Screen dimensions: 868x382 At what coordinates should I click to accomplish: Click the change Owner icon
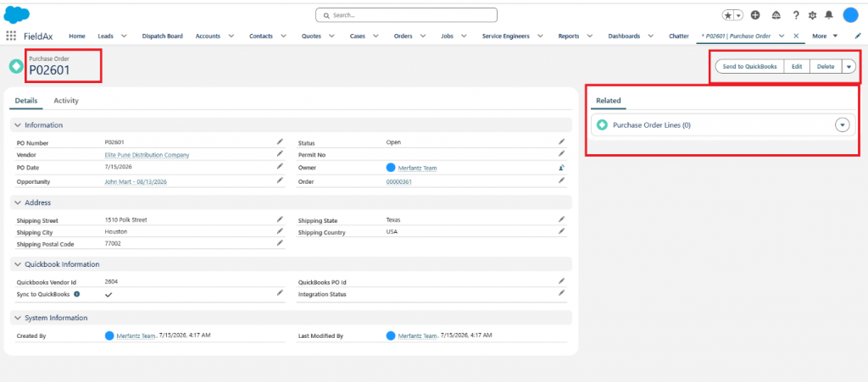tap(561, 168)
